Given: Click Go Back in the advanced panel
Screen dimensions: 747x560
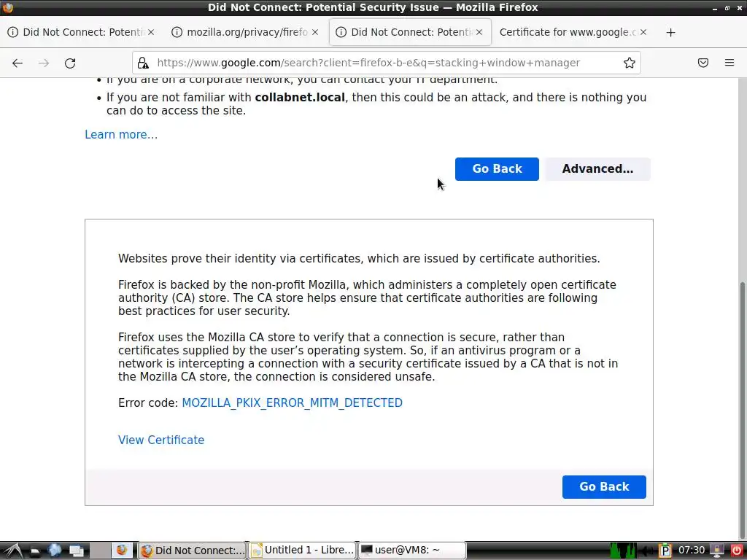Looking at the screenshot, I should (604, 486).
